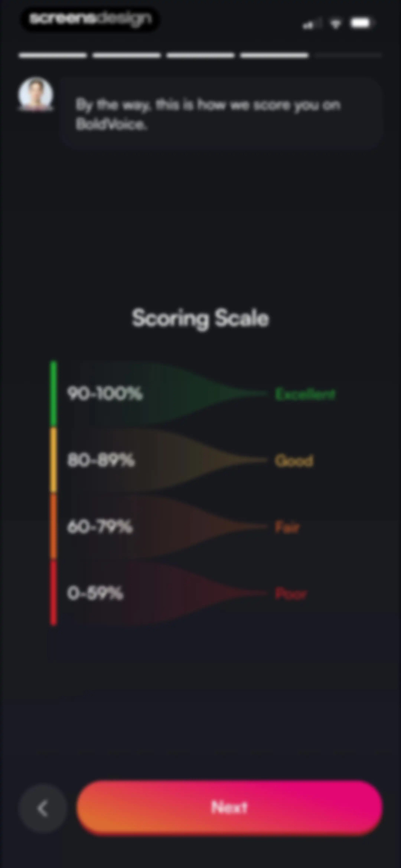Click the Next button
The image size is (401, 868).
tap(229, 807)
